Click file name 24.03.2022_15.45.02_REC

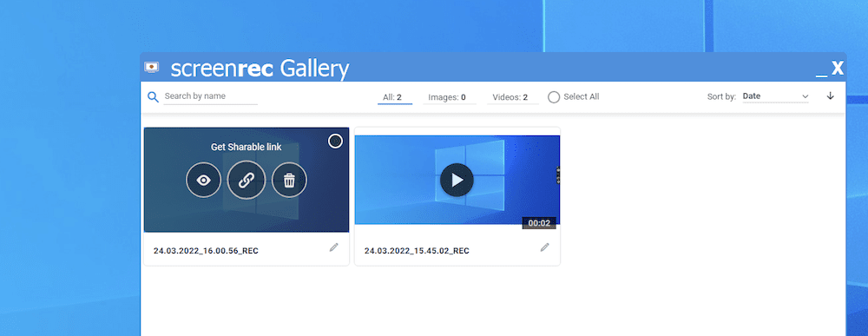point(417,251)
